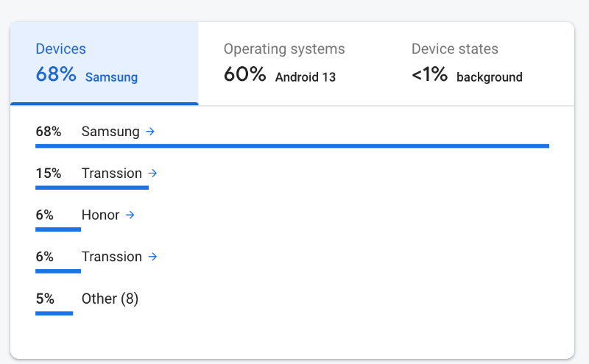Click the blue bar under 15% Transsion

[x=92, y=188]
